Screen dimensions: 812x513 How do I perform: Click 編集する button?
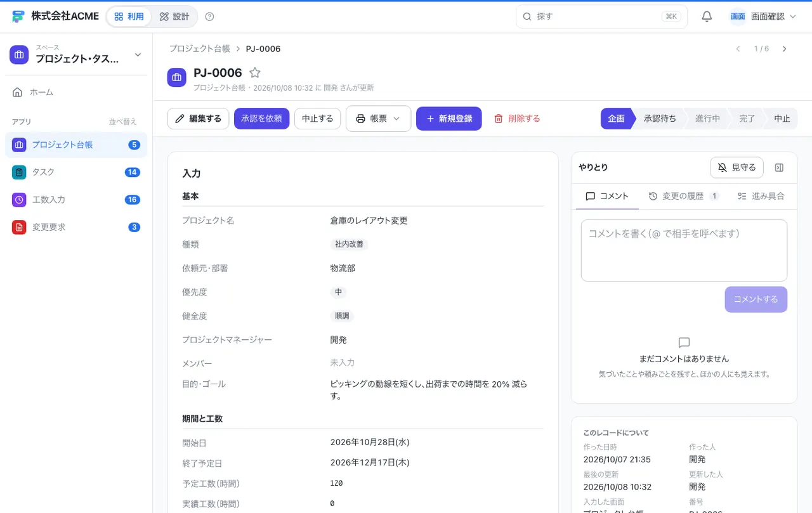pos(198,119)
